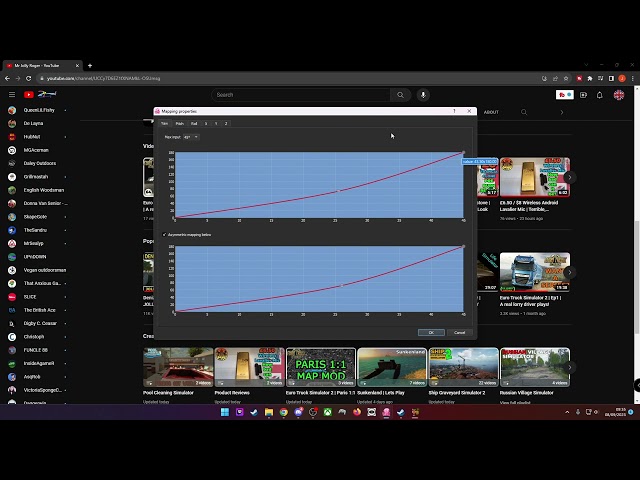Select the Z tab in Mapping properties
Viewport: 640px width, 480px height.
226,123
